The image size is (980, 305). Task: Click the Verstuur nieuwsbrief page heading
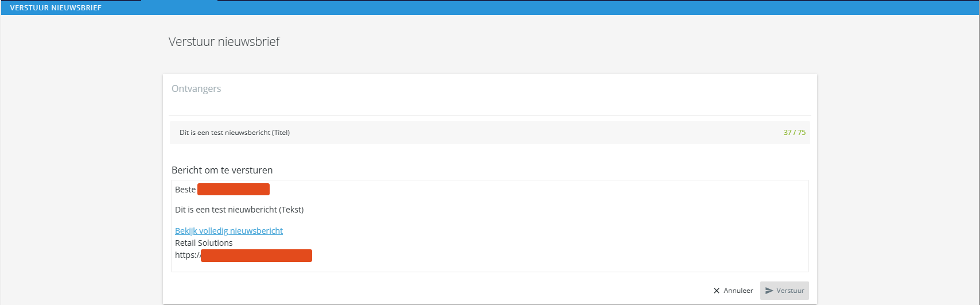coord(224,42)
